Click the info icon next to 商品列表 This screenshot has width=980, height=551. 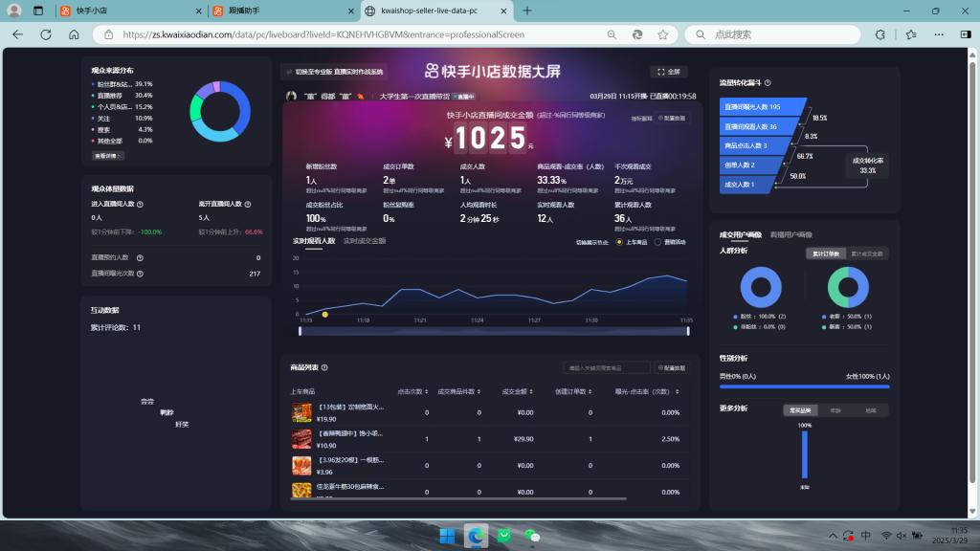pos(325,367)
